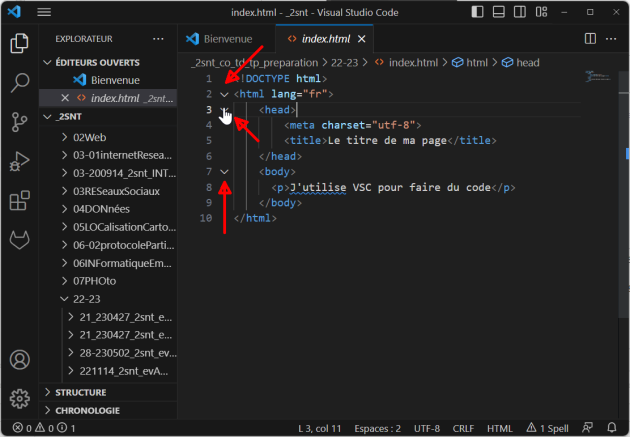This screenshot has width=630, height=437.
Task: Expand the STRUCTURE section
Action: coord(81,393)
